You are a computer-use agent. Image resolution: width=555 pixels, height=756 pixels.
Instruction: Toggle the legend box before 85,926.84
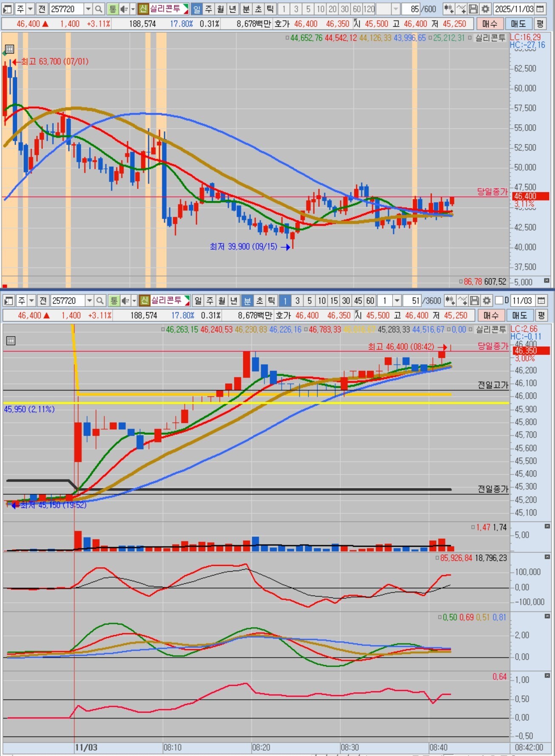pos(437,558)
